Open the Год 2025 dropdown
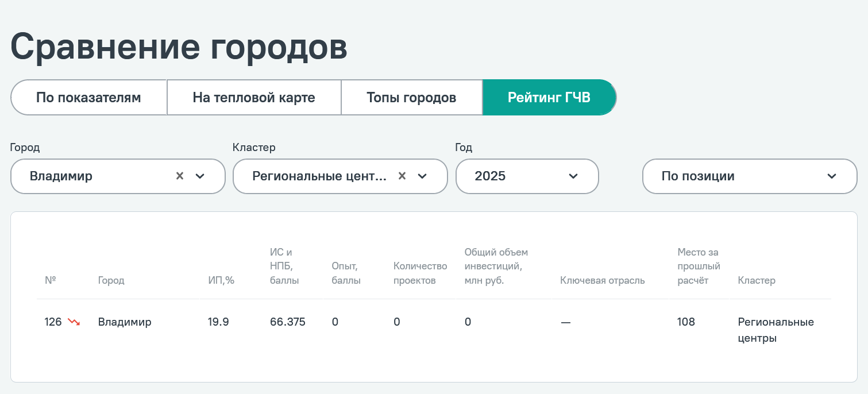 click(527, 176)
